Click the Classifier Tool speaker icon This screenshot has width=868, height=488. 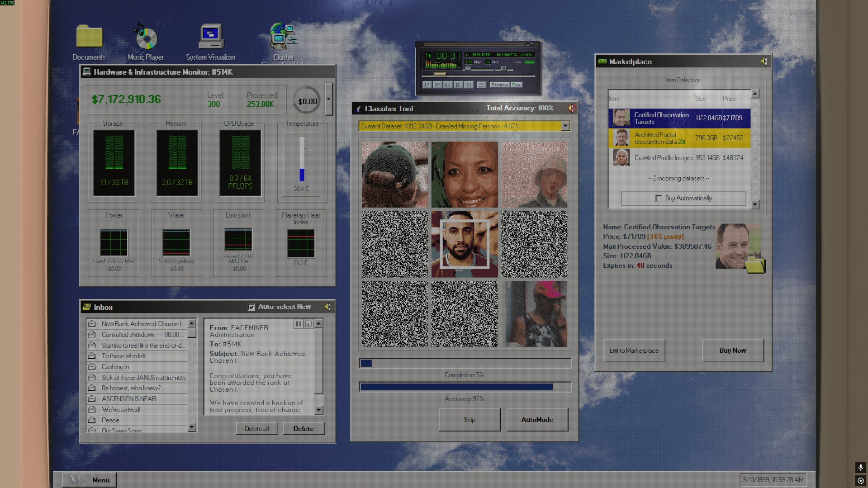pos(571,109)
